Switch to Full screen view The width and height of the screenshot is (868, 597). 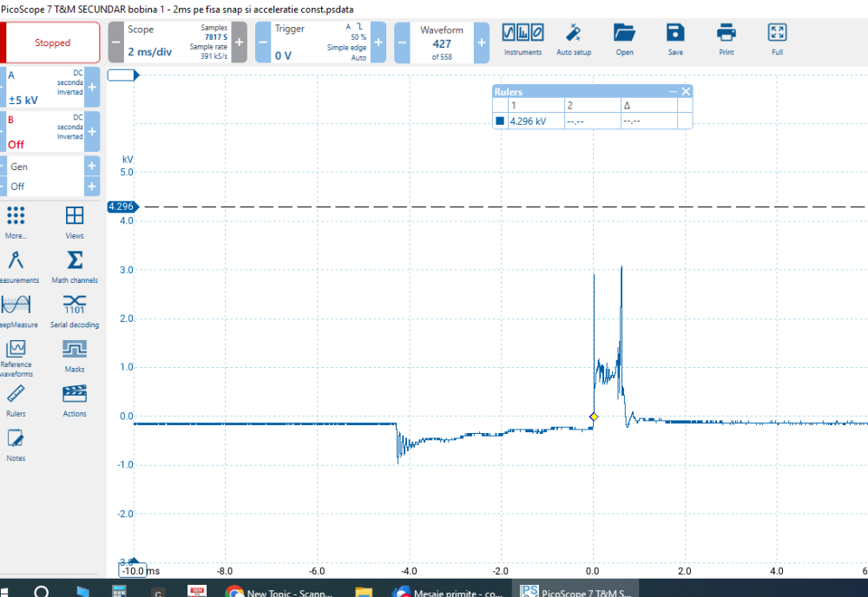[777, 39]
